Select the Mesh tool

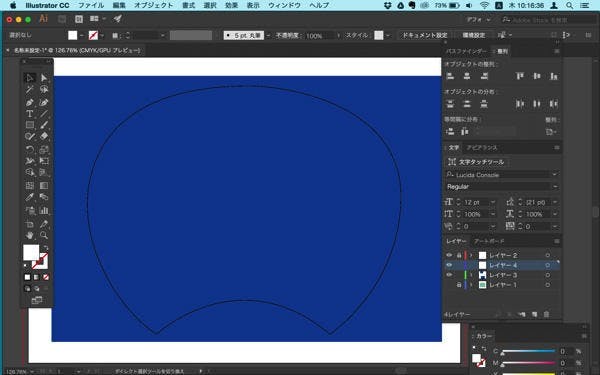click(30, 186)
